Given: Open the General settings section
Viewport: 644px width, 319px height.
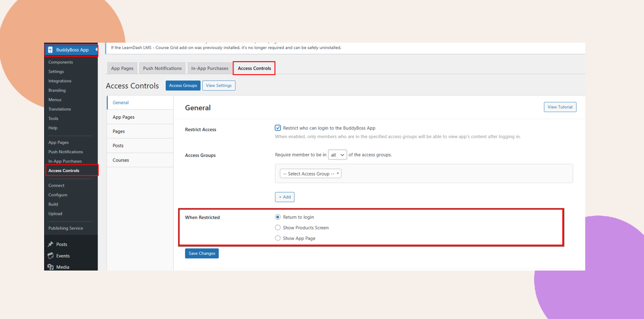Looking at the screenshot, I should click(140, 103).
